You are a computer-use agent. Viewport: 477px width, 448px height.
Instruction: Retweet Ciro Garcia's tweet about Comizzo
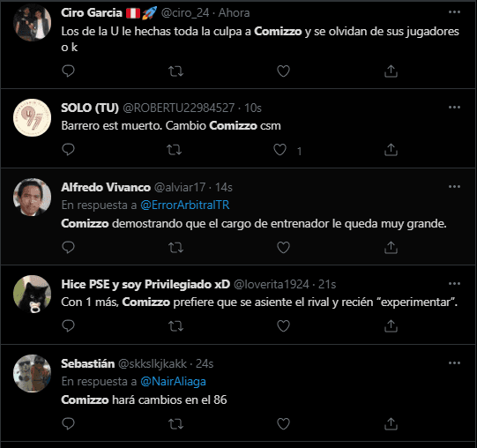click(175, 71)
